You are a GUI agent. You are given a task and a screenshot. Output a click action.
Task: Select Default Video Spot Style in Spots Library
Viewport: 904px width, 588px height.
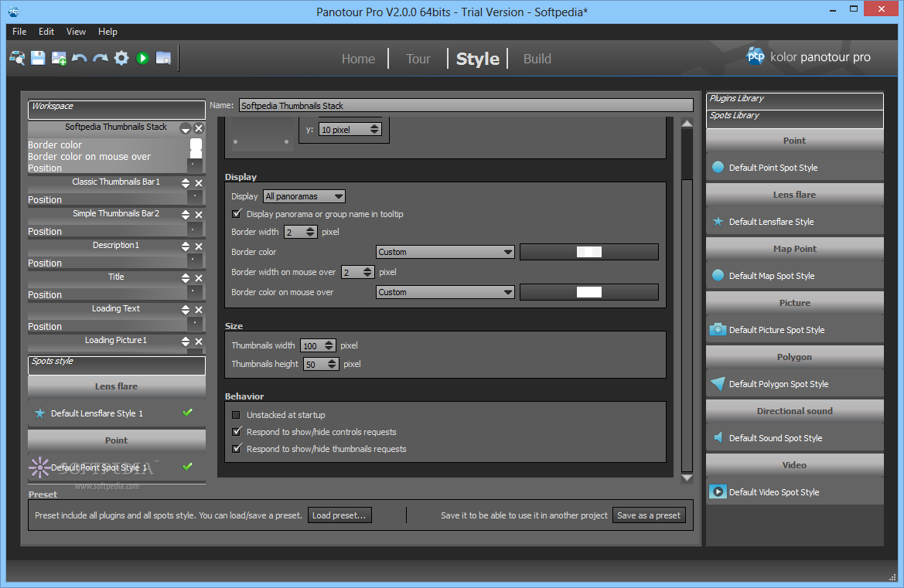(794, 492)
